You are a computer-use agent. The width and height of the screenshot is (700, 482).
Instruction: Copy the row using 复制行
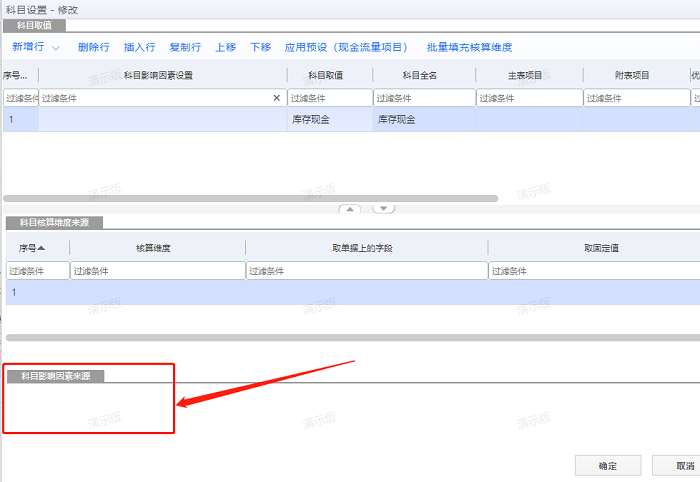point(185,47)
